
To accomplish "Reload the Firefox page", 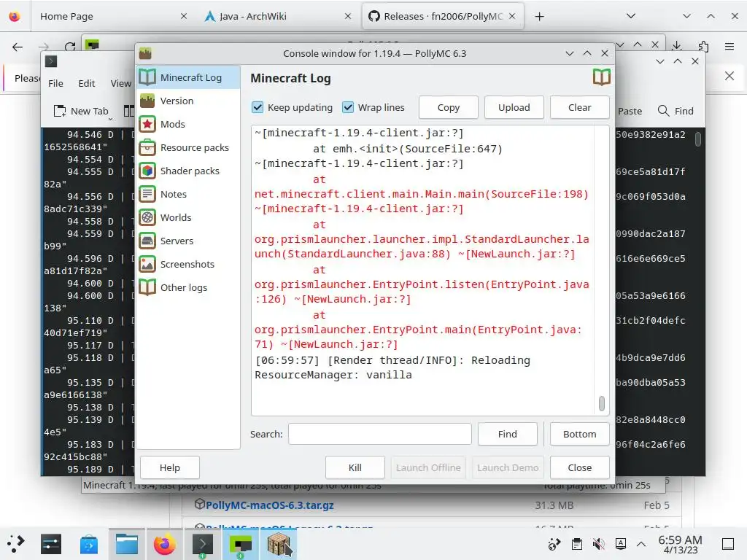I will pos(70,47).
